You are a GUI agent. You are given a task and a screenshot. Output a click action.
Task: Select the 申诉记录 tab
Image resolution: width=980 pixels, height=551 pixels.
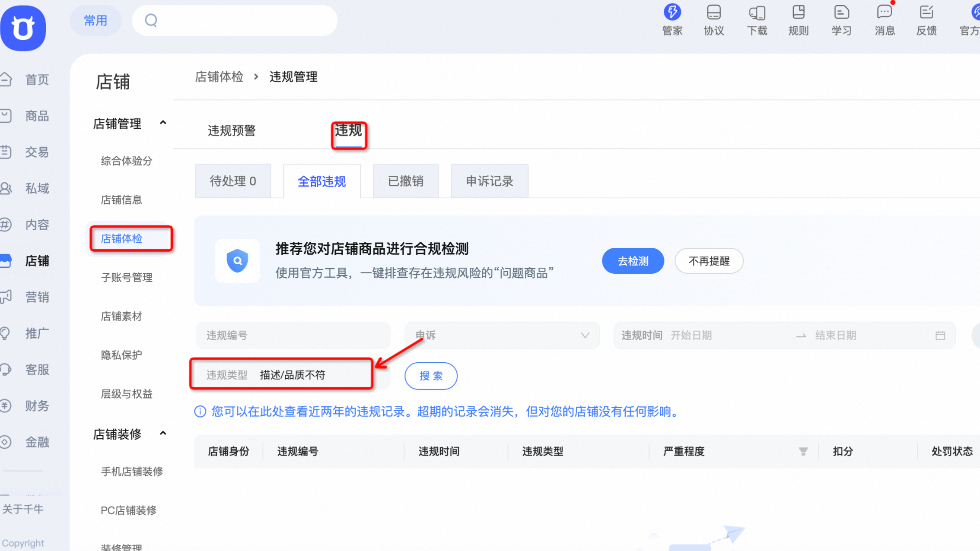coord(490,181)
